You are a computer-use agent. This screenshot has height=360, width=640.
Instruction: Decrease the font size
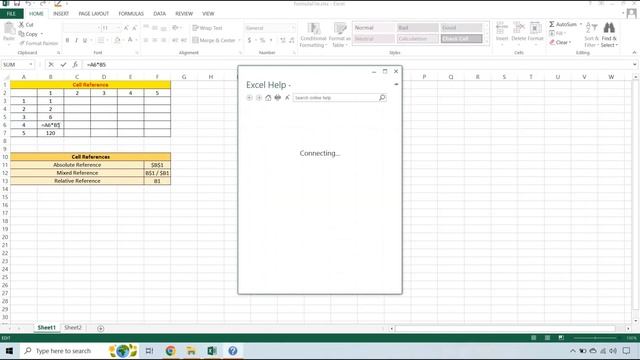point(135,28)
